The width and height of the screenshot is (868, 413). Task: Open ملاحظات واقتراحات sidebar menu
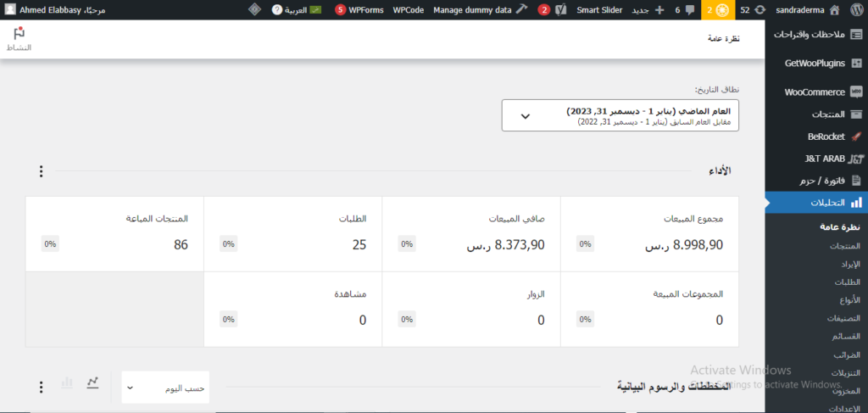click(816, 34)
